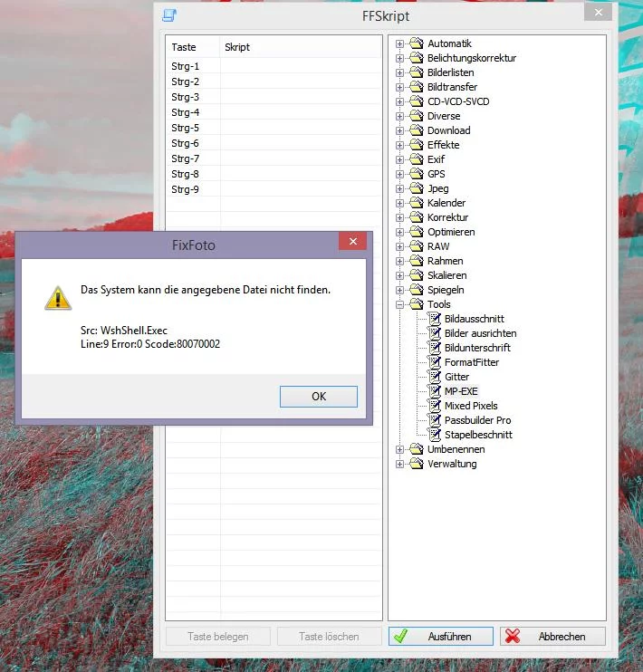Expand the Bilderlisten tree node
Image resolution: width=643 pixels, height=672 pixels.
pyautogui.click(x=399, y=72)
